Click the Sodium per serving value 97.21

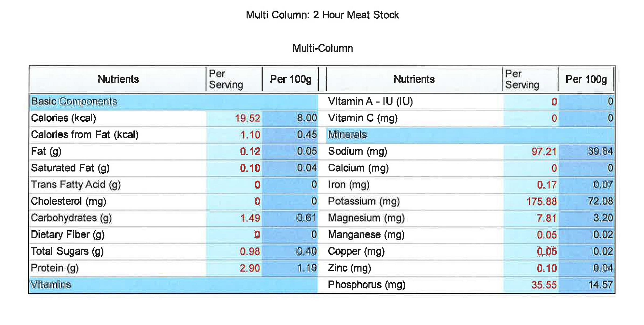544,152
